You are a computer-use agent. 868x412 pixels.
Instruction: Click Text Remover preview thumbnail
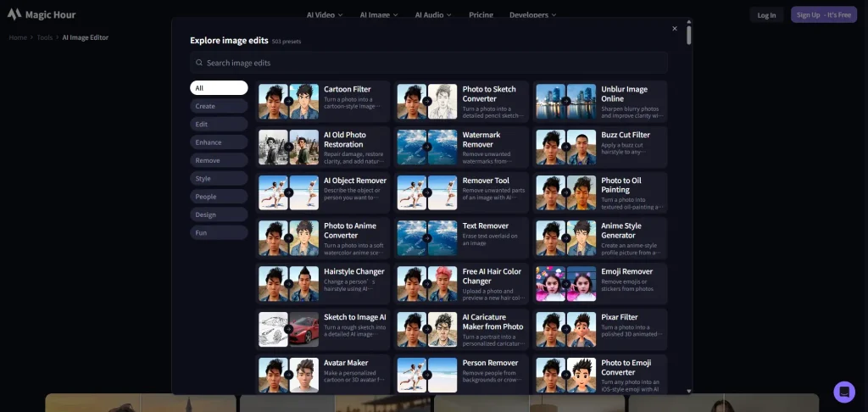click(427, 237)
